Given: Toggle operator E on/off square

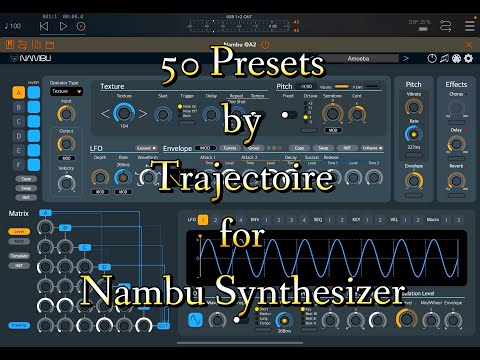Looking at the screenshot, I should [x=34, y=150].
